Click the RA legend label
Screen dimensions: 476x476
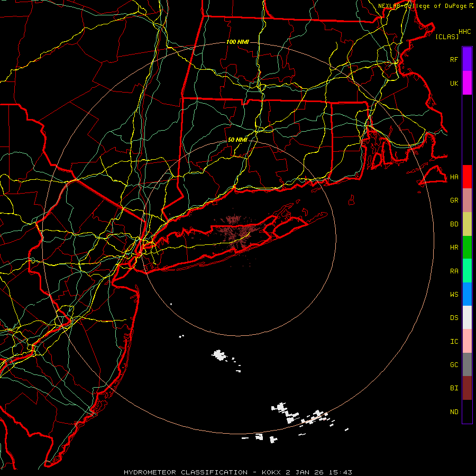coord(454,271)
